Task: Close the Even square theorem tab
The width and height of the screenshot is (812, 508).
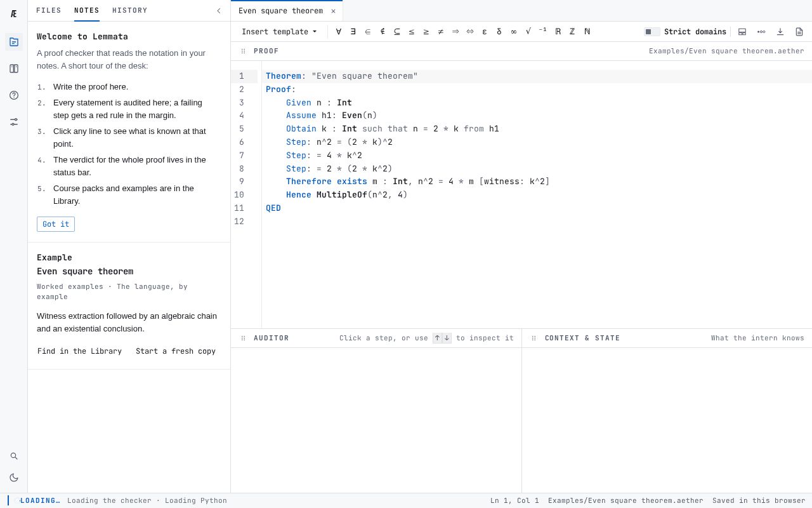Action: click(x=333, y=11)
